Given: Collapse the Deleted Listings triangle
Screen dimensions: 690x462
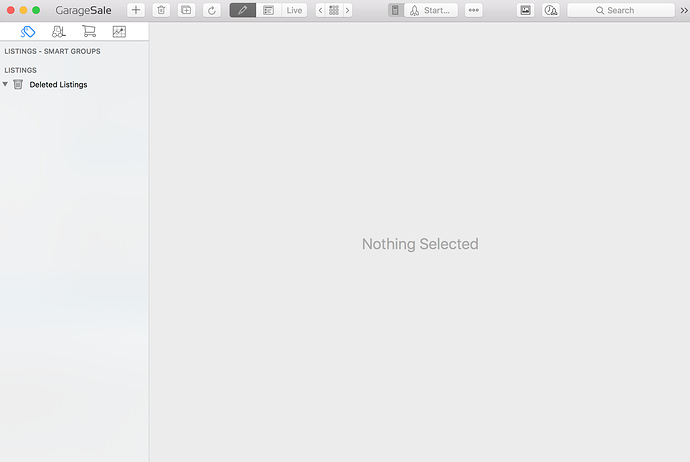Looking at the screenshot, I should (x=5, y=84).
